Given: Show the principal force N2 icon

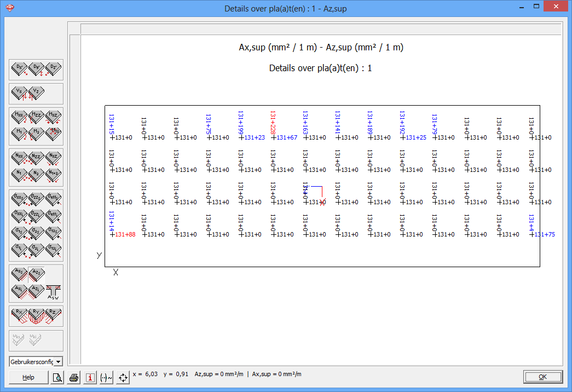Looking at the screenshot, I should coord(36,175).
